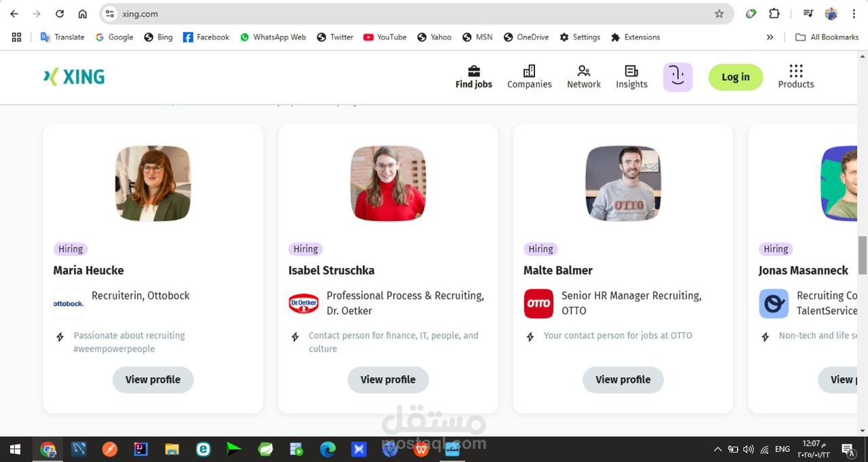
Task: View profile of Maria Heucke
Action: [x=153, y=379]
